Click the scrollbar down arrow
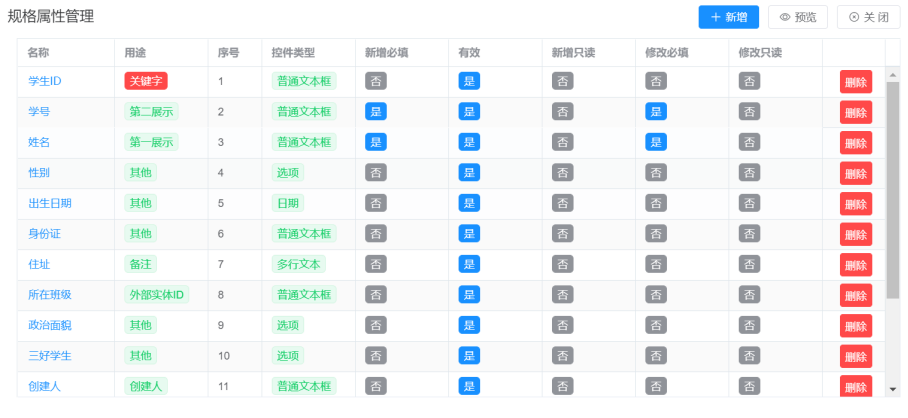Image resolution: width=908 pixels, height=418 pixels. point(893,390)
